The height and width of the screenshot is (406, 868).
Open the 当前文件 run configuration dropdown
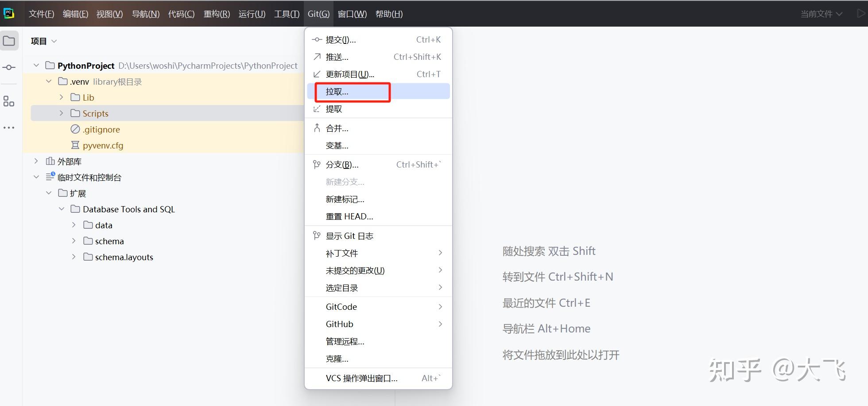(821, 13)
